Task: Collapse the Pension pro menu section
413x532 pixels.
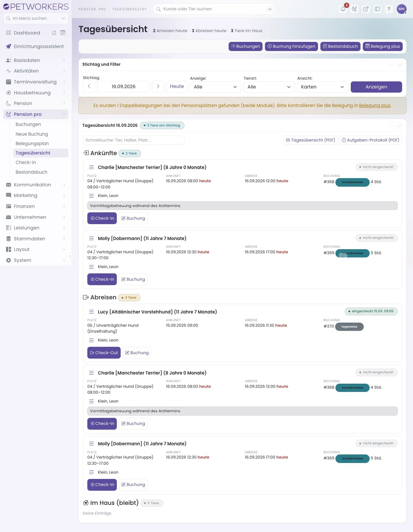Action: (36, 114)
